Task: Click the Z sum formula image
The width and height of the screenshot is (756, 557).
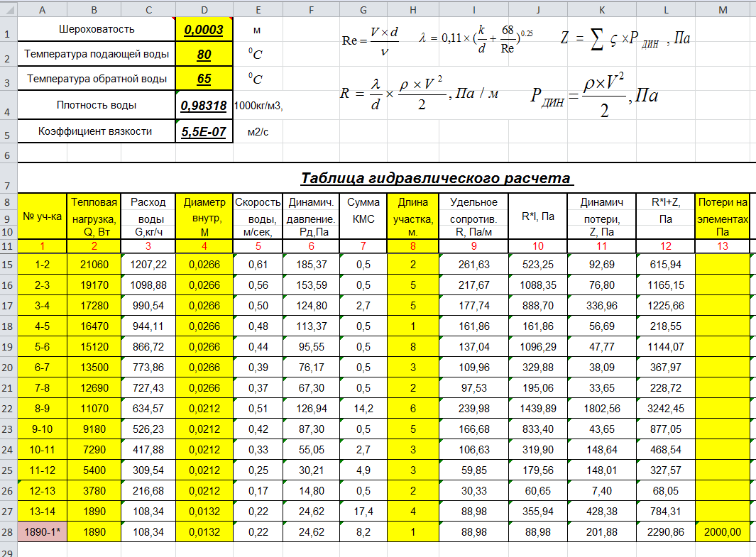Action: [625, 38]
